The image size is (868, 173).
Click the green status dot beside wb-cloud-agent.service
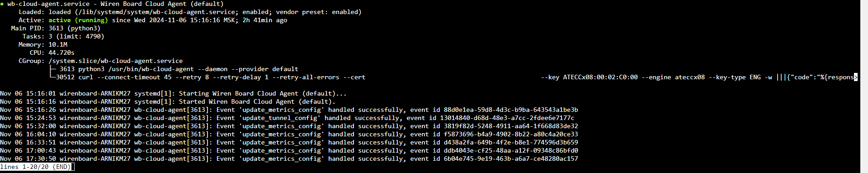[2, 4]
